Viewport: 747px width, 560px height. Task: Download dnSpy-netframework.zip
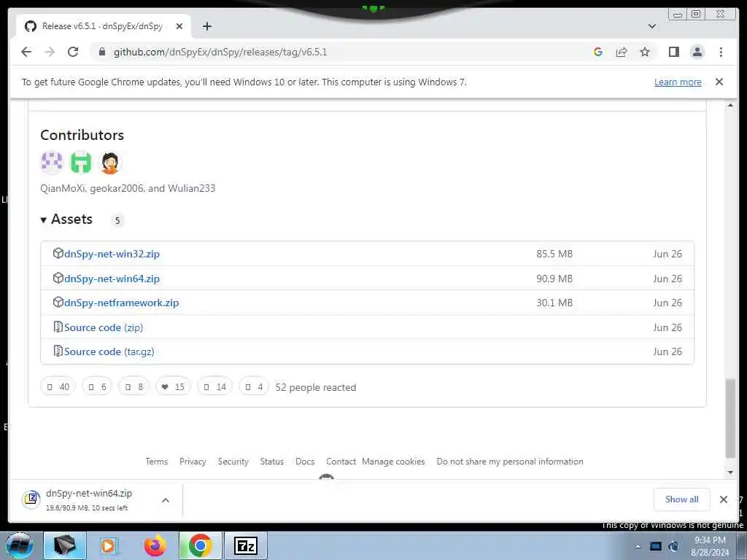click(x=122, y=303)
